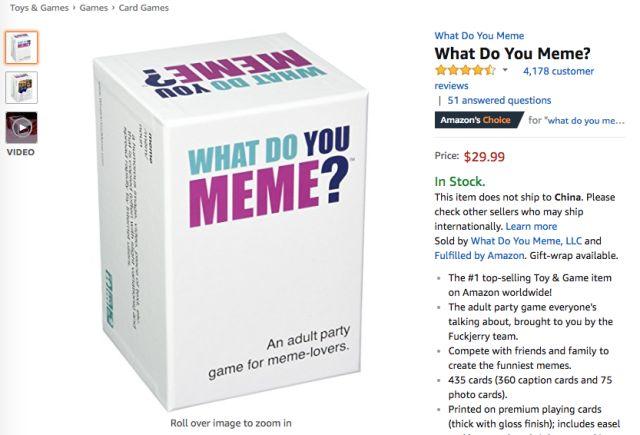Click the main product box image
This screenshot has height=435, width=640.
[x=232, y=220]
